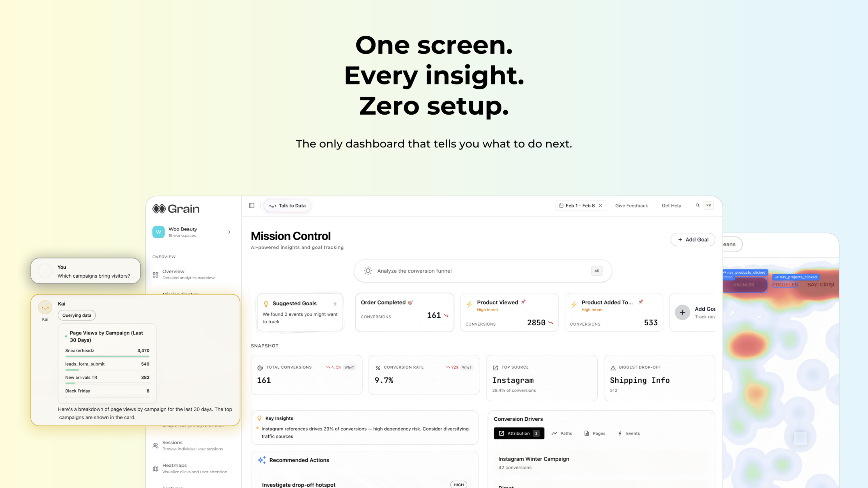The image size is (868, 488).
Task: Toggle the sidebar panel icon
Action: click(x=251, y=205)
